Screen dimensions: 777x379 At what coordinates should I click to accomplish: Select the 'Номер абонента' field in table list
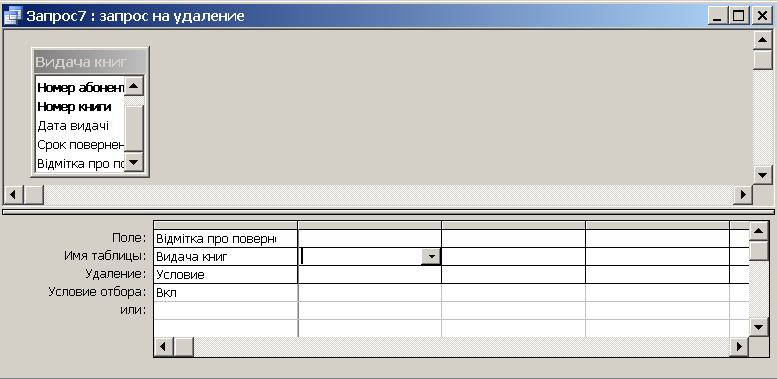point(80,88)
